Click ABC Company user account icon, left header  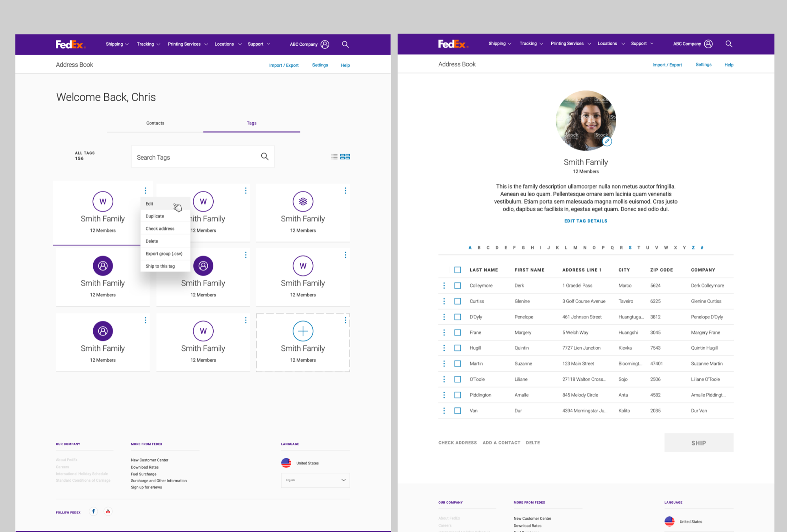click(325, 44)
